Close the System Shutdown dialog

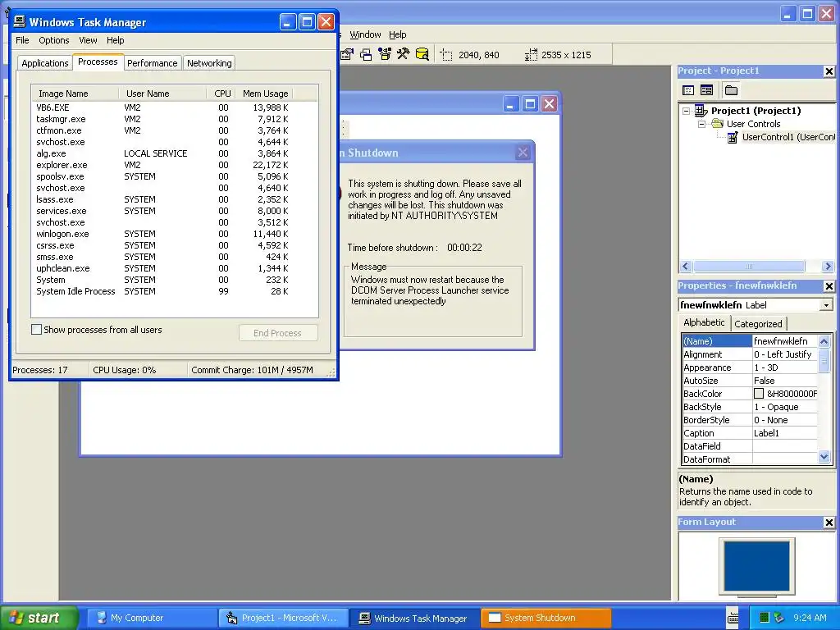(523, 153)
